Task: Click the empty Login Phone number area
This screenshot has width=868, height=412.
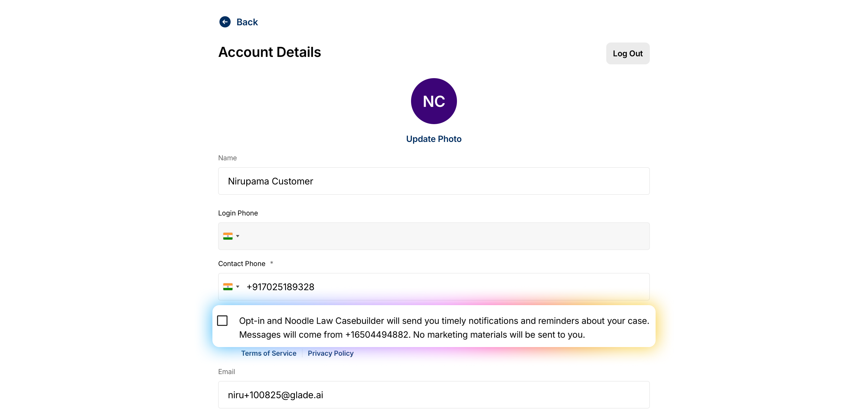Action: [438, 236]
